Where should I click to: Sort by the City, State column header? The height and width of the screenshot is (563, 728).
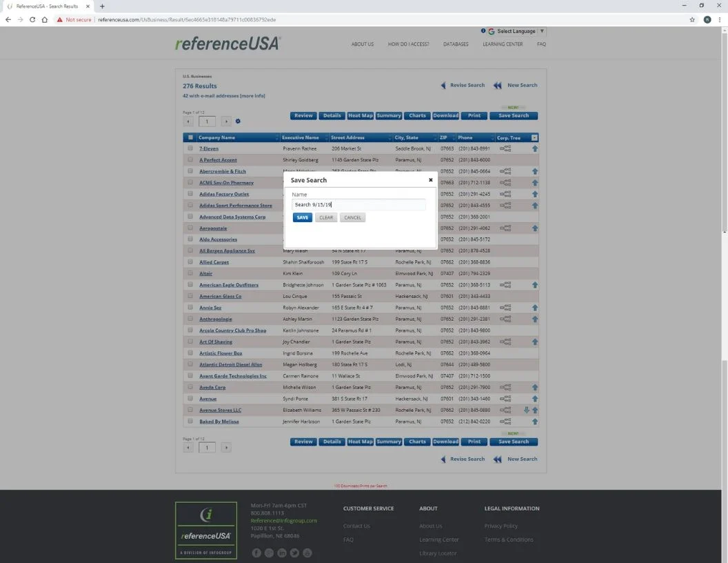pos(406,137)
